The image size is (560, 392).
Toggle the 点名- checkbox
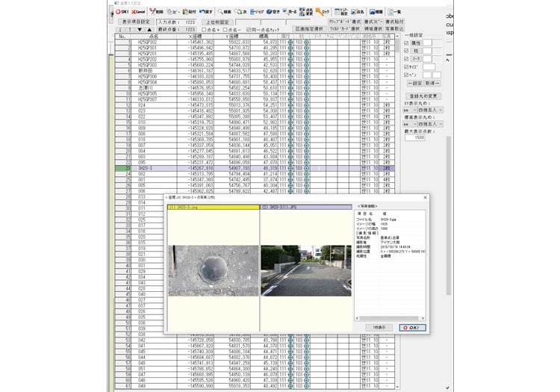tap(225, 30)
